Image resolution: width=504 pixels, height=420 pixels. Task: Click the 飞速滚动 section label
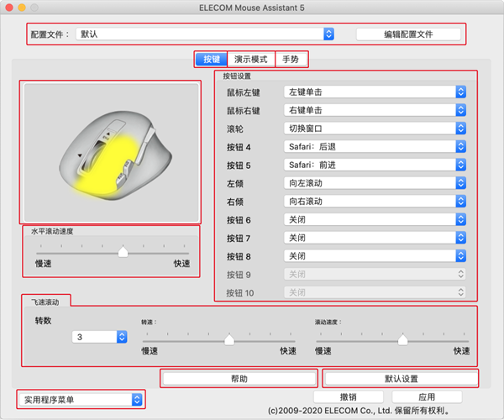click(45, 302)
